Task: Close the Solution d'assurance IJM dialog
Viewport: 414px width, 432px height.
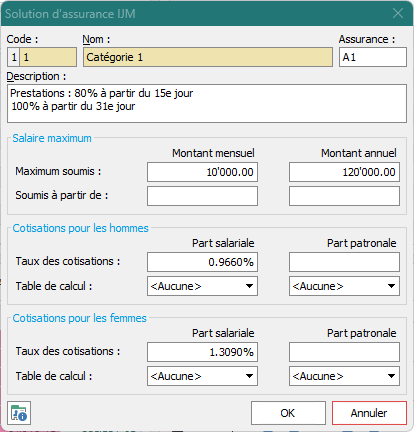Action: click(398, 13)
